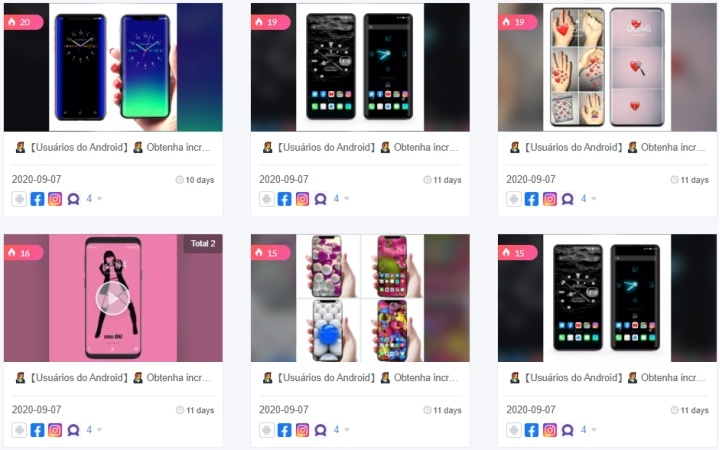Click the 2020-09-07 date on the pink dancer card
Viewport: 720px width, 450px height.
36,410
